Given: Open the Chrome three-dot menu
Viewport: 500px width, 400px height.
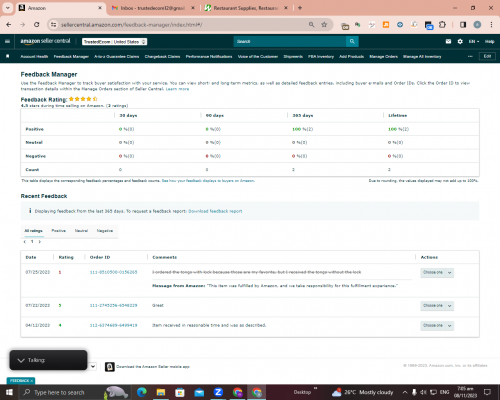Looking at the screenshot, I should tap(491, 25).
